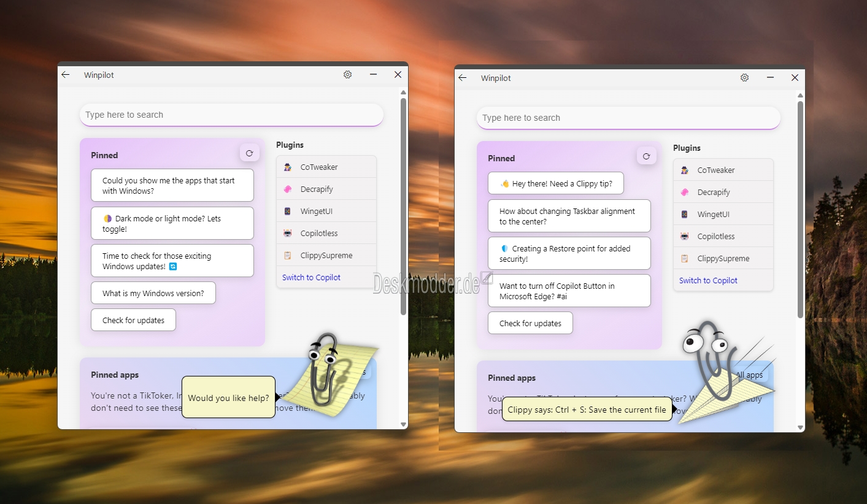Click the Copilotless plugin icon in the right window
Image resolution: width=867 pixels, height=504 pixels.
point(684,237)
